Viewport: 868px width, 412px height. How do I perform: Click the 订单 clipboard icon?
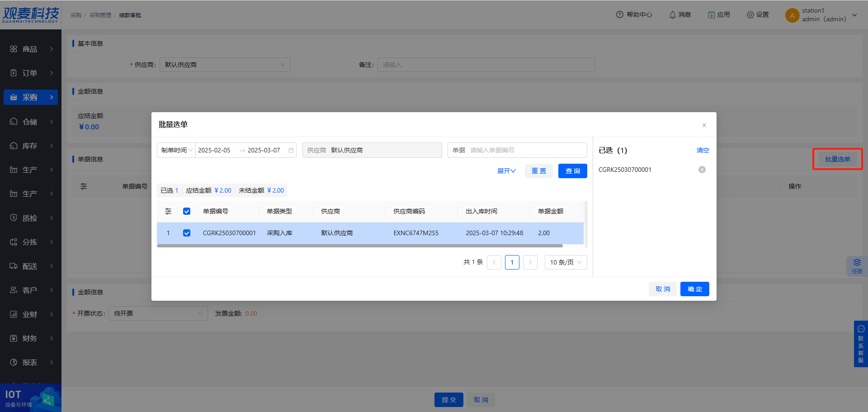coord(14,73)
